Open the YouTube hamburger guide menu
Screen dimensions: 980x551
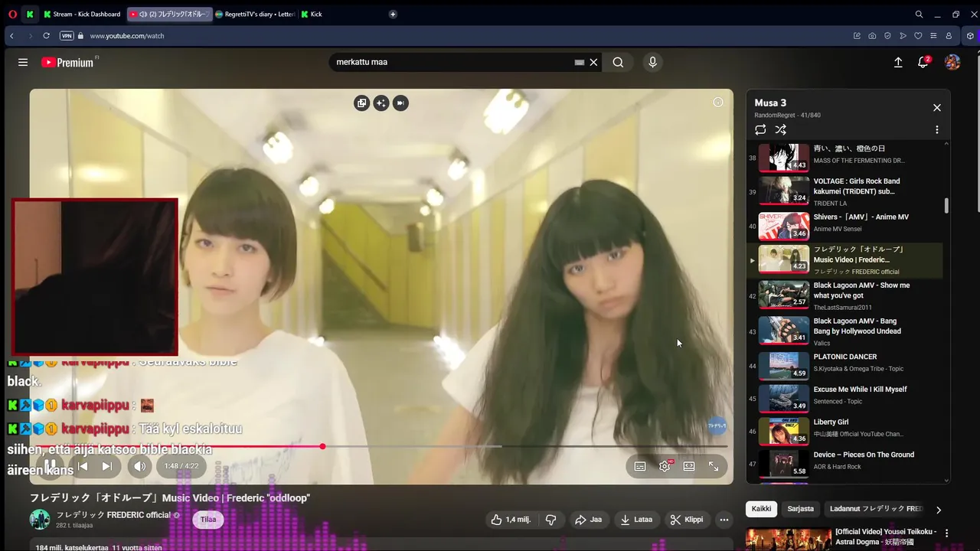tap(23, 62)
